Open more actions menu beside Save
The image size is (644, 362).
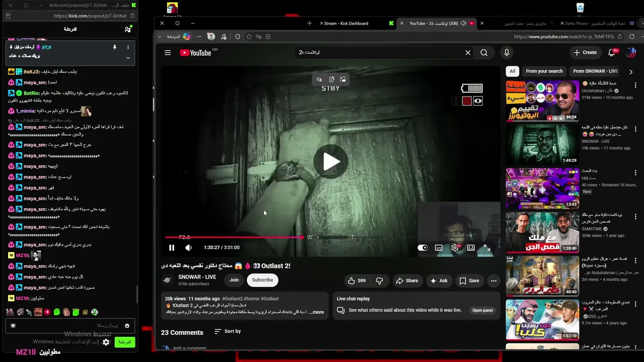click(494, 281)
